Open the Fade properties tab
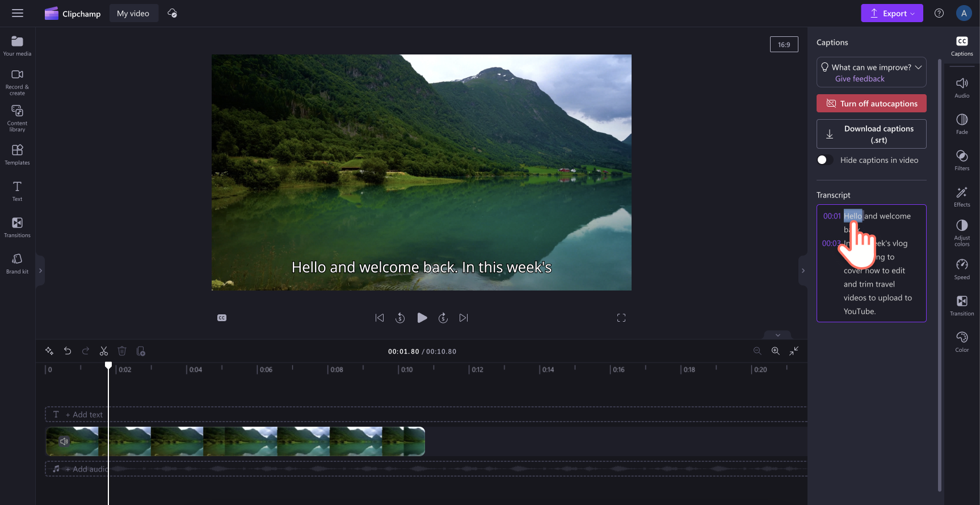The width and height of the screenshot is (980, 505). [x=962, y=124]
